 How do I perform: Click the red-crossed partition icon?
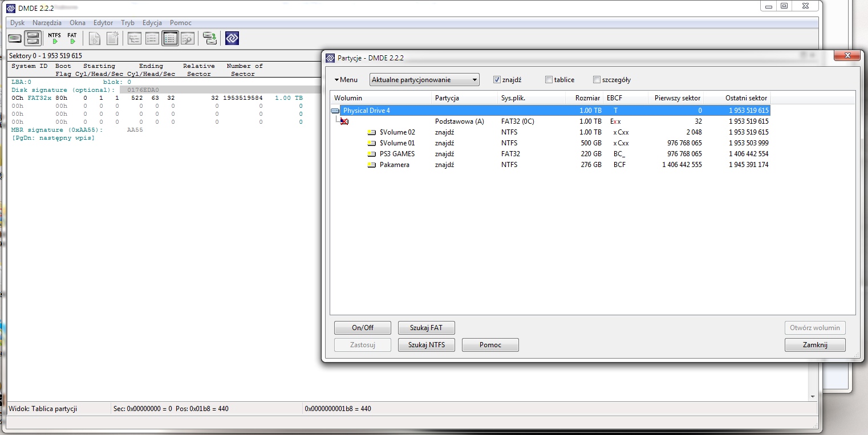tap(344, 121)
